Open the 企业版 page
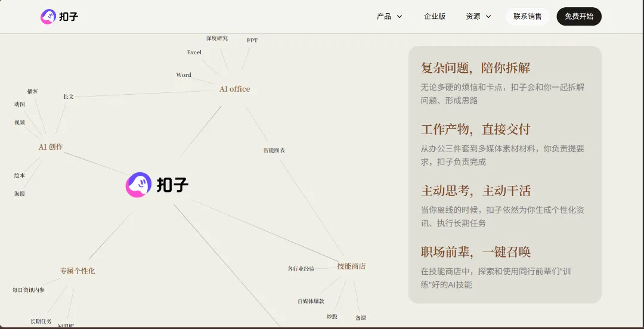The image size is (644, 329). coord(435,17)
